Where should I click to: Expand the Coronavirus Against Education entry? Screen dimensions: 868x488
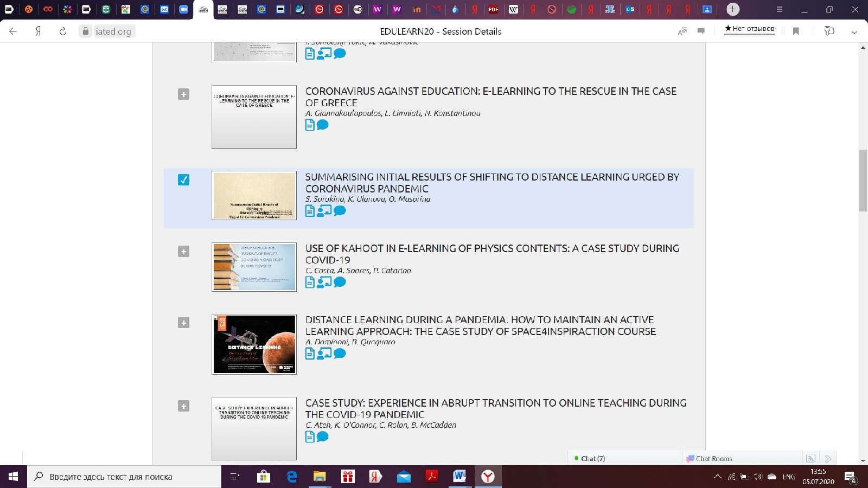184,94
